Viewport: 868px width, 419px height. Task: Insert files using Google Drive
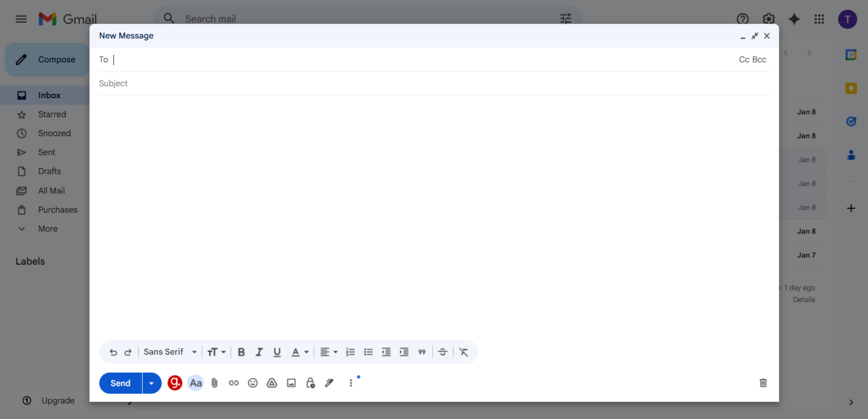click(272, 383)
